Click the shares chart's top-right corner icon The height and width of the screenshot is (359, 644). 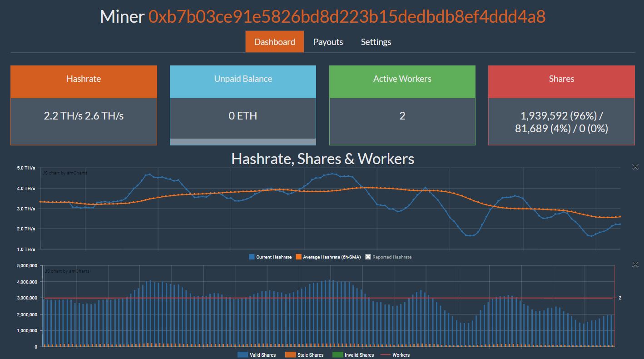coord(635,264)
